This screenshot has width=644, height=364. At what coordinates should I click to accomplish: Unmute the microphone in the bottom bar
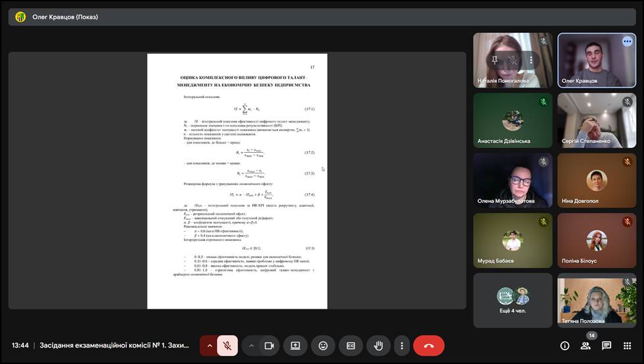click(226, 346)
